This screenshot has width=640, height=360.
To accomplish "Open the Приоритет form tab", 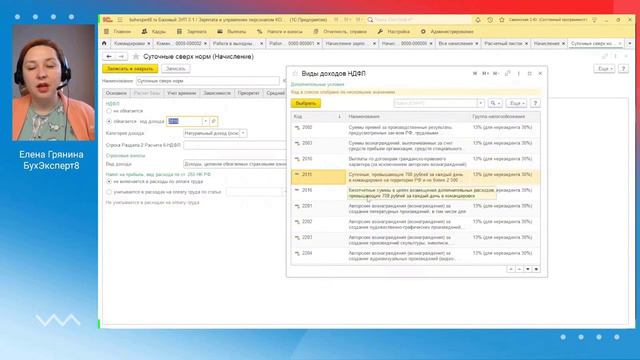I will pos(249,93).
